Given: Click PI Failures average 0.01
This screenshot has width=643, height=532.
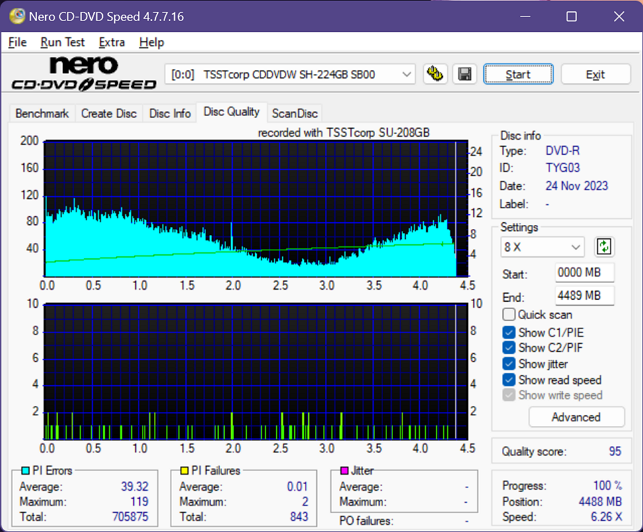Looking at the screenshot, I should (x=297, y=486).
